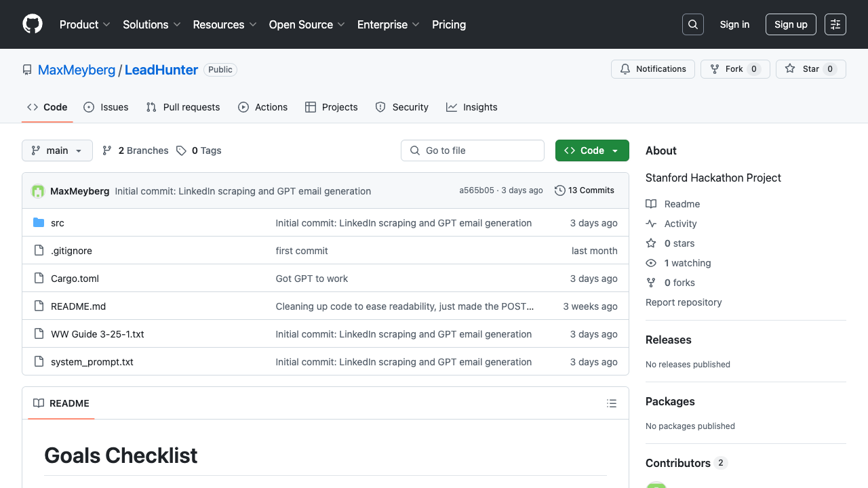Click the Branches git-branch icon

107,150
